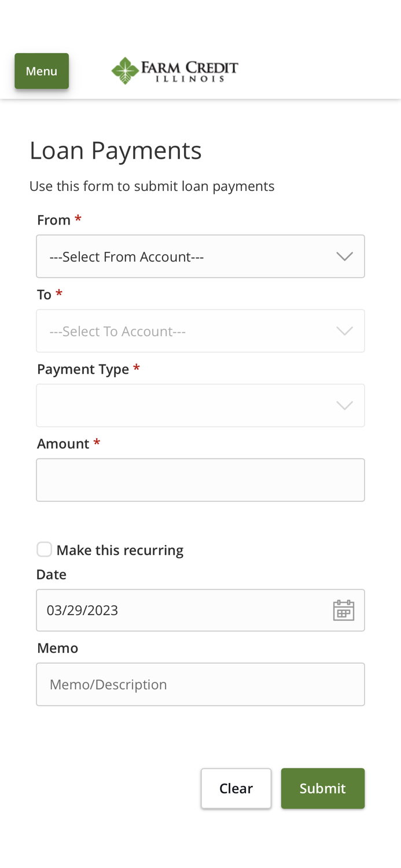Click Menu to show site navigation
Viewport: 401px width, 868px height.
[x=41, y=71]
